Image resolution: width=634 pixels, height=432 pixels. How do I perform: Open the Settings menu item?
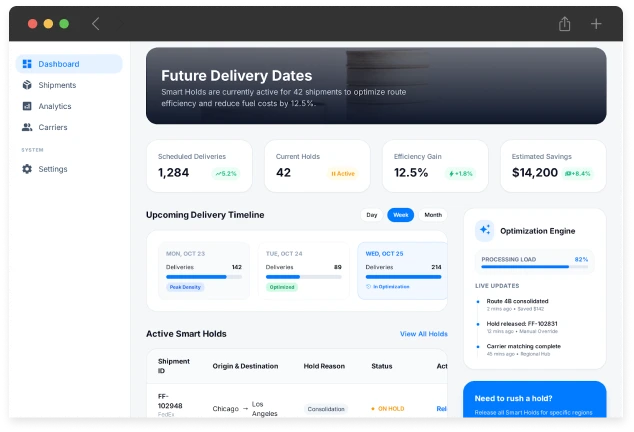[x=69, y=169]
